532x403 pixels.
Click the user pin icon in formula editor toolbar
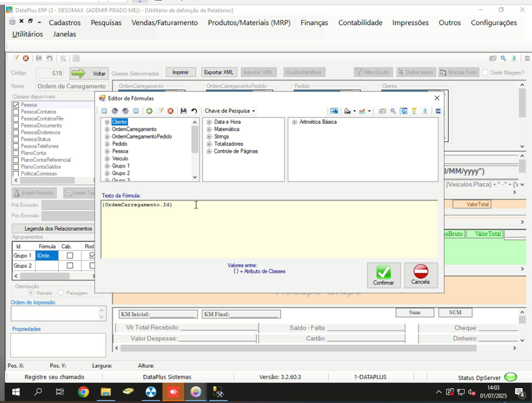[425, 111]
